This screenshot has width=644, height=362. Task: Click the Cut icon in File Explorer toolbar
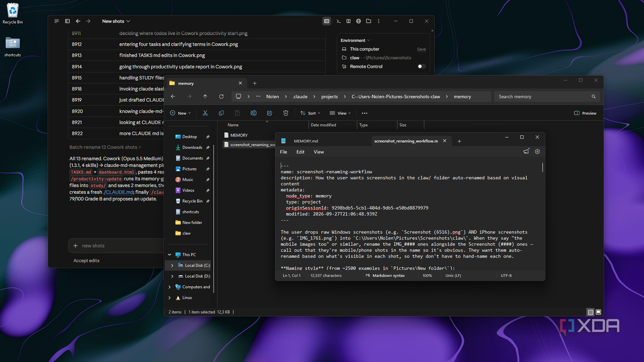[x=205, y=113]
